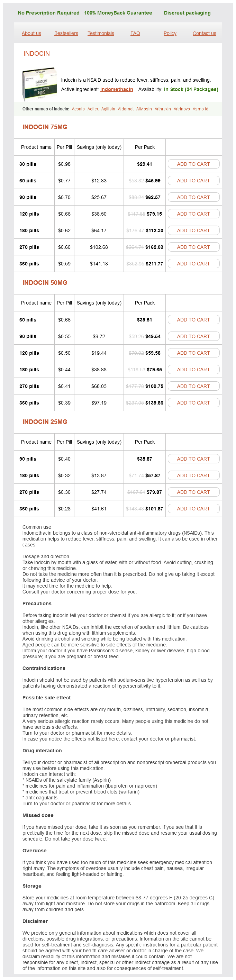
Task: Open the FAQ page
Action: click(x=135, y=34)
